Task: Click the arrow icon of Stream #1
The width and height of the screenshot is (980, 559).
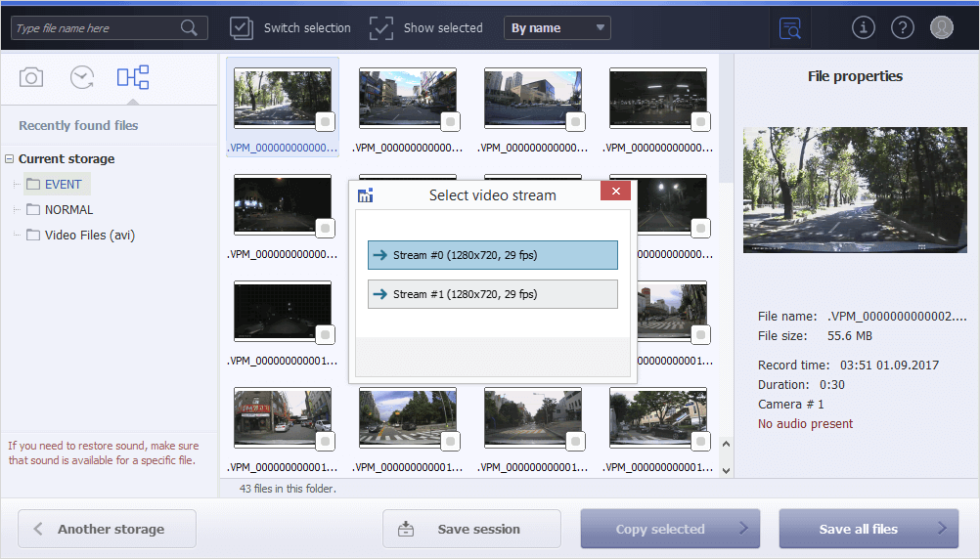Action: click(x=380, y=294)
